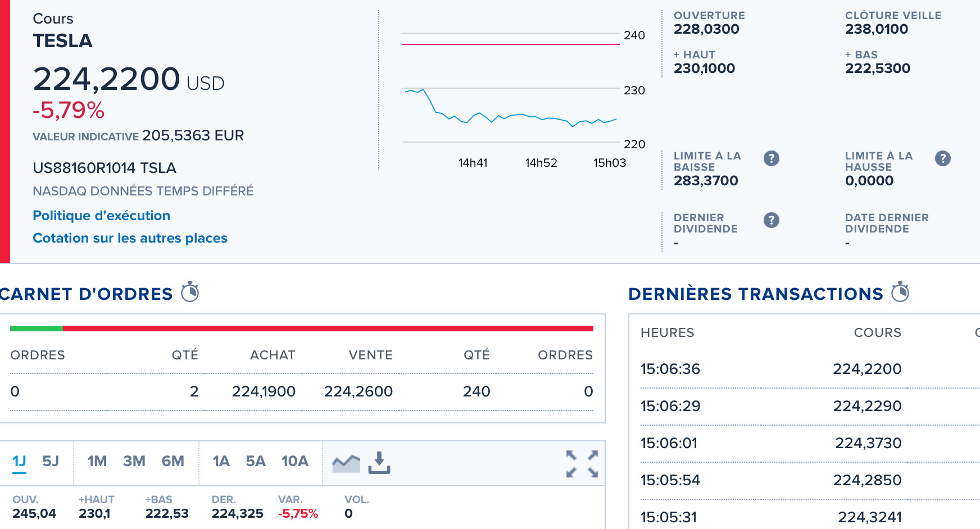980x529 pixels.
Task: Click the transaction price 224,3730
Action: click(868, 443)
